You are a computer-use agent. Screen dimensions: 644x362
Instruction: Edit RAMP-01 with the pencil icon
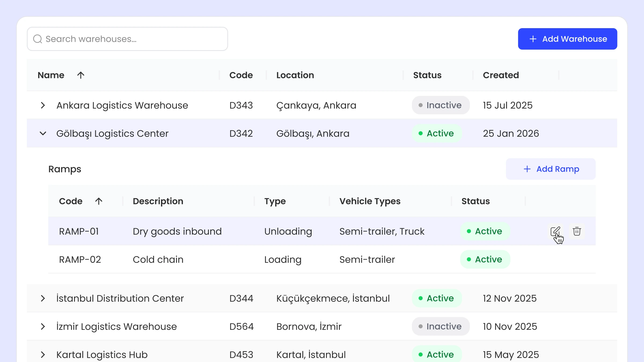(555, 231)
